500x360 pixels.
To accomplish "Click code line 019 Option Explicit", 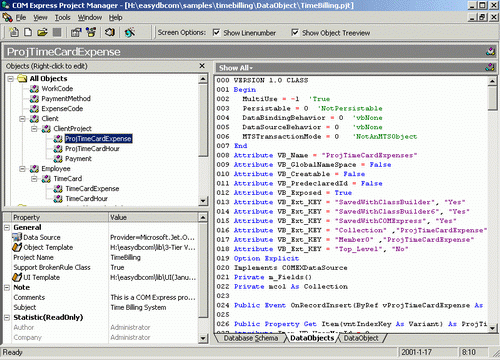I will tap(266, 258).
